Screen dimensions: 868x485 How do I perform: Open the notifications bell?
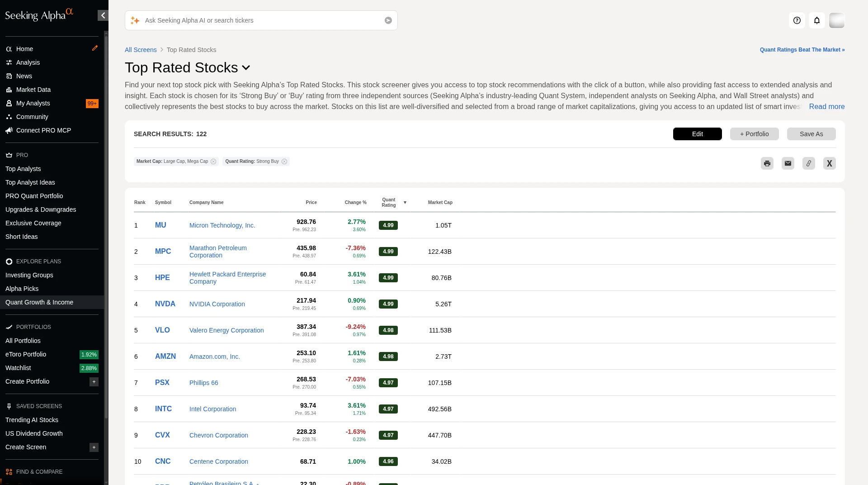(x=817, y=20)
